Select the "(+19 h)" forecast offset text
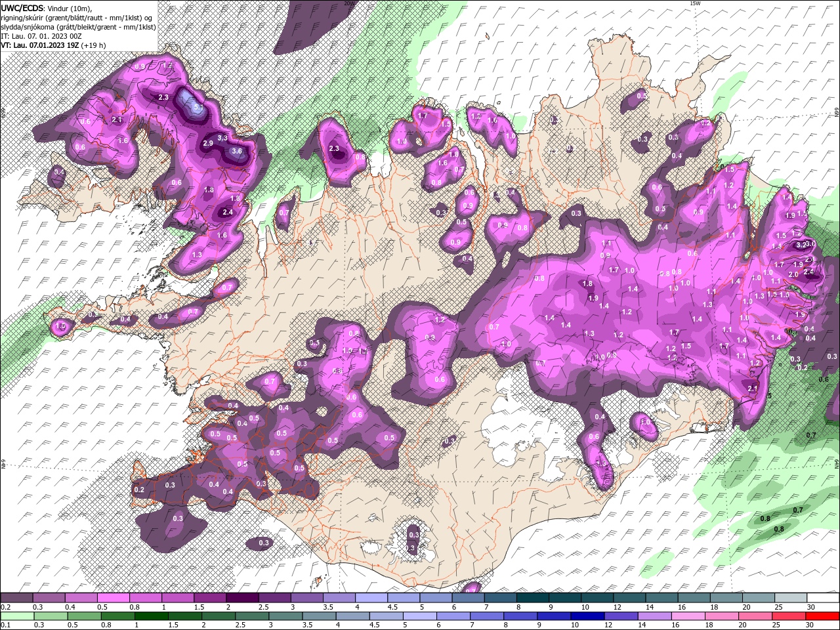 point(94,45)
